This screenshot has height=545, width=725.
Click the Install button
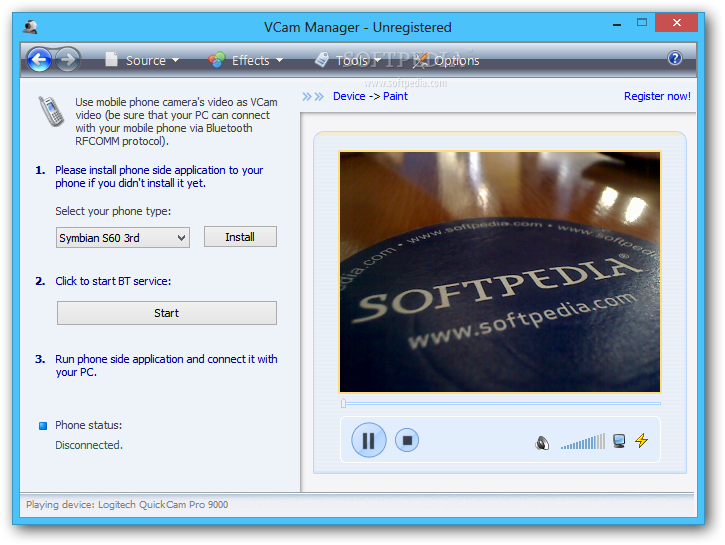pos(240,237)
